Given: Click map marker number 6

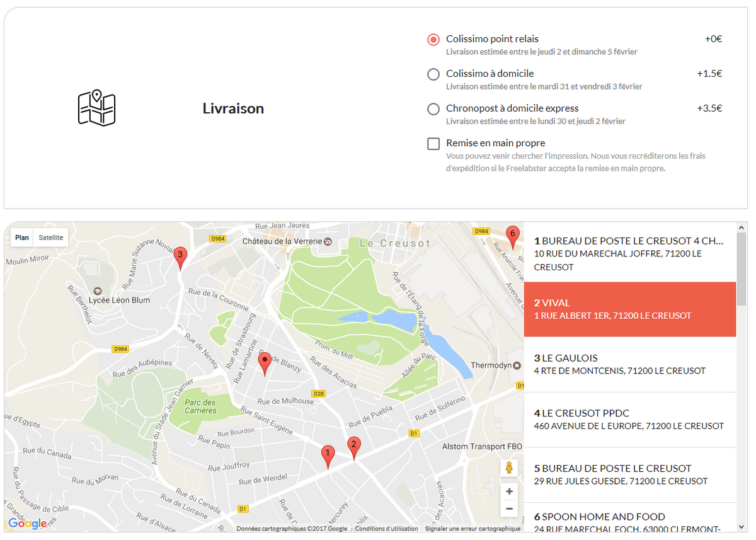Looking at the screenshot, I should pyautogui.click(x=513, y=237).
